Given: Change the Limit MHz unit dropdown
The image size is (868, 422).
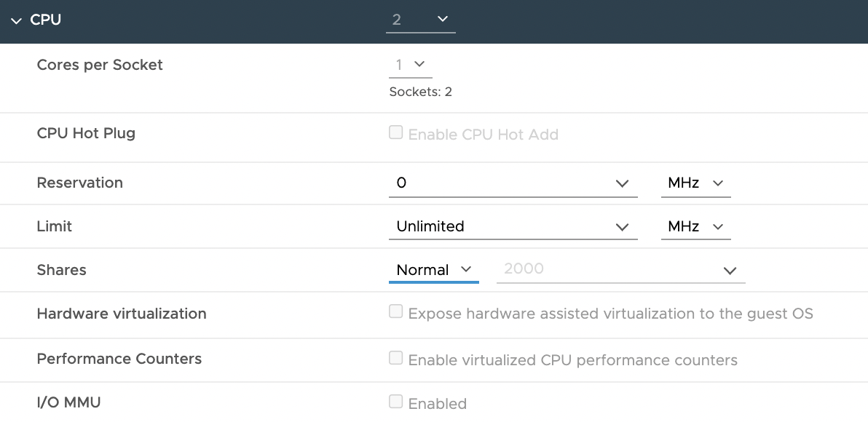Looking at the screenshot, I should click(695, 227).
